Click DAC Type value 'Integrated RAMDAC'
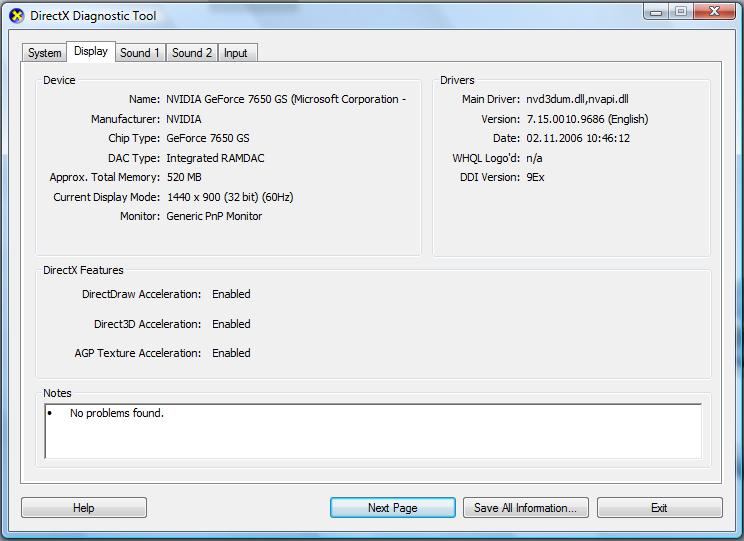Image resolution: width=744 pixels, height=541 pixels. [215, 158]
